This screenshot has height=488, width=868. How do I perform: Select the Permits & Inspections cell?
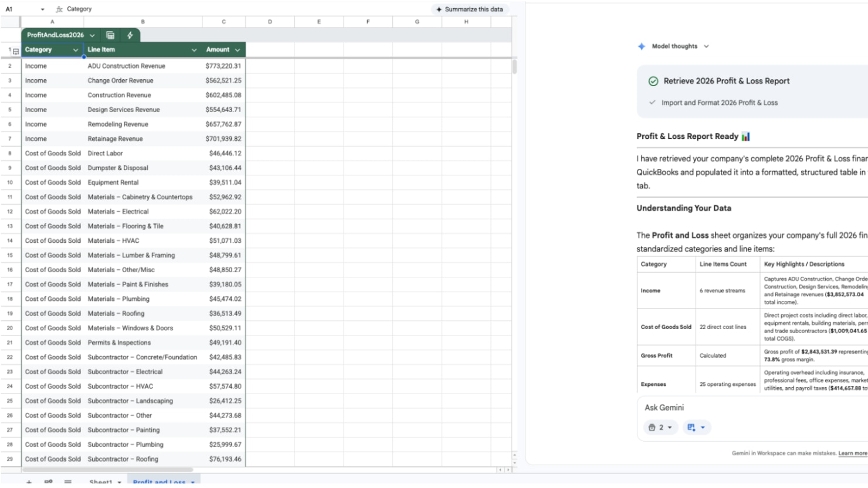(x=143, y=343)
